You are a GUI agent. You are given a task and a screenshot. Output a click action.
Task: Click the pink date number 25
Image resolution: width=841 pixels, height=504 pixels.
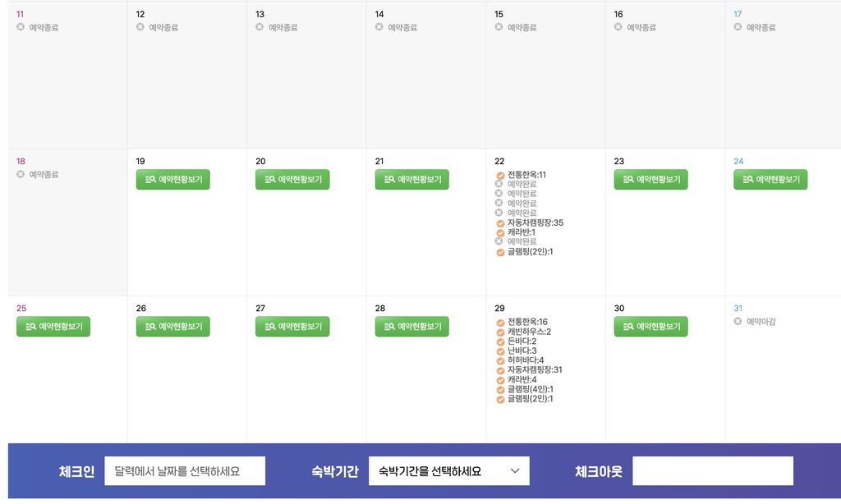point(21,309)
